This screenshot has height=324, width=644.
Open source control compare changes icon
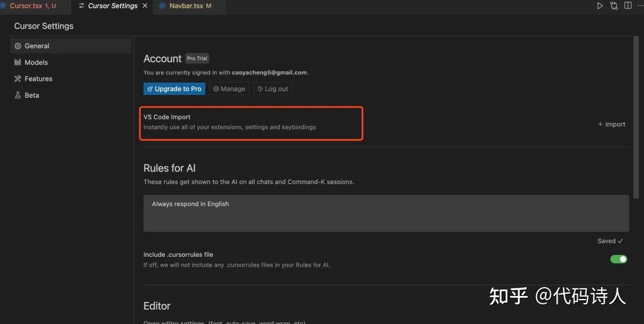614,6
